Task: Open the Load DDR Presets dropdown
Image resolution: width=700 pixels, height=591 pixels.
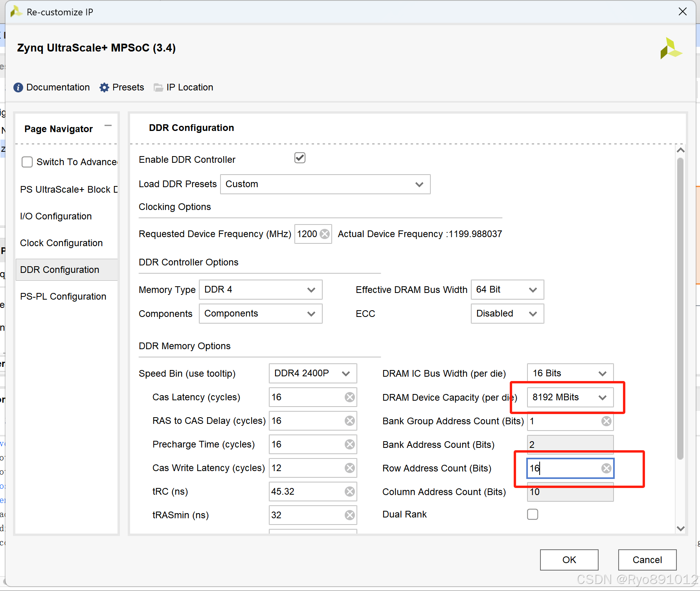Action: pyautogui.click(x=325, y=184)
